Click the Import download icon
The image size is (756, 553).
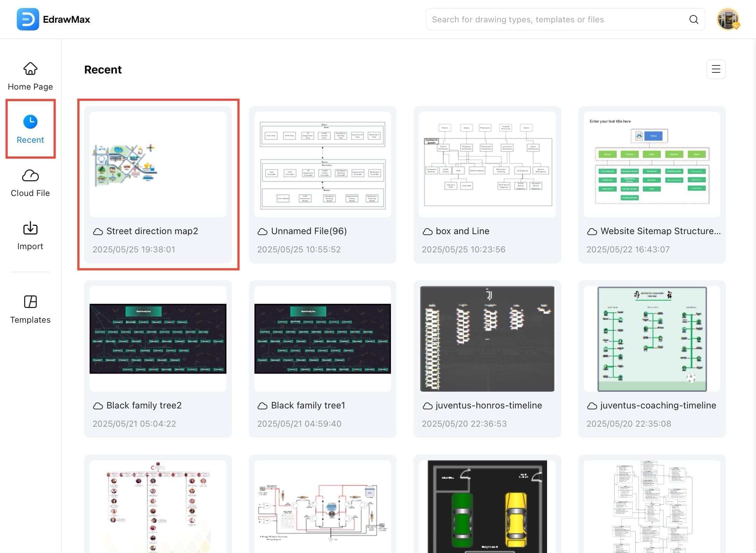30,228
